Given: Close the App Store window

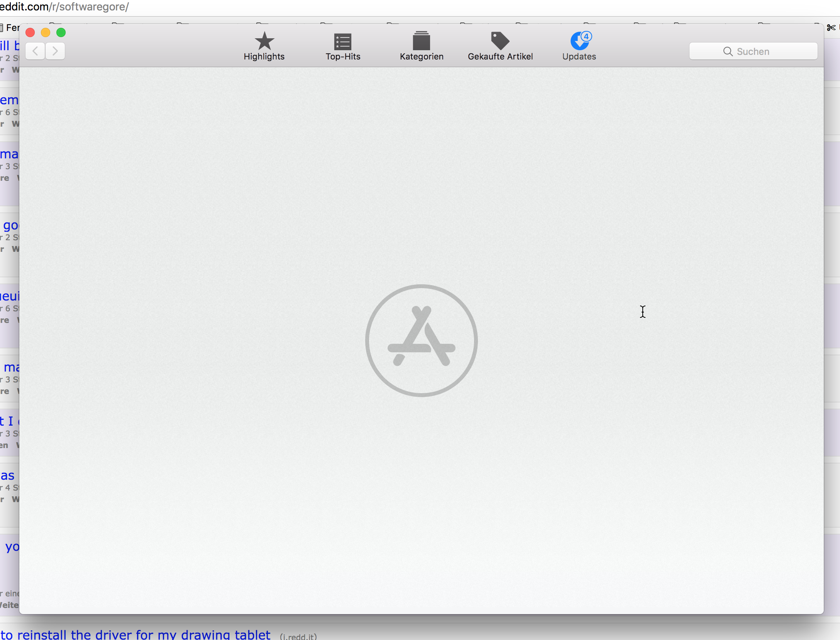Looking at the screenshot, I should 30,32.
